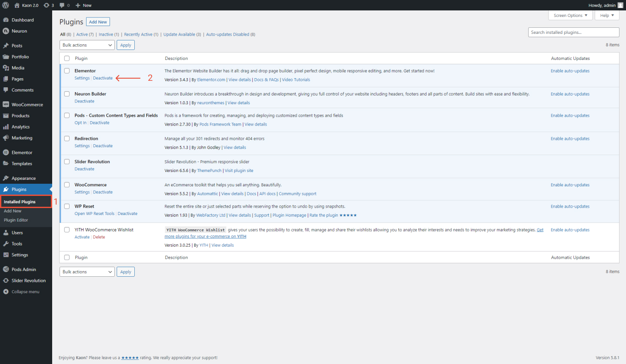Click the top Apply button
Image resolution: width=626 pixels, height=364 pixels.
pyautogui.click(x=126, y=45)
